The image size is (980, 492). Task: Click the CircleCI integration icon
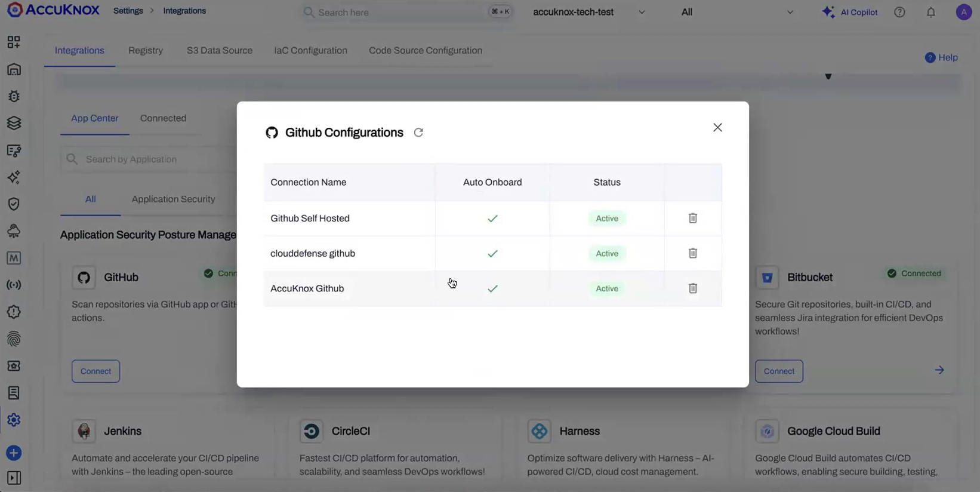pos(312,431)
